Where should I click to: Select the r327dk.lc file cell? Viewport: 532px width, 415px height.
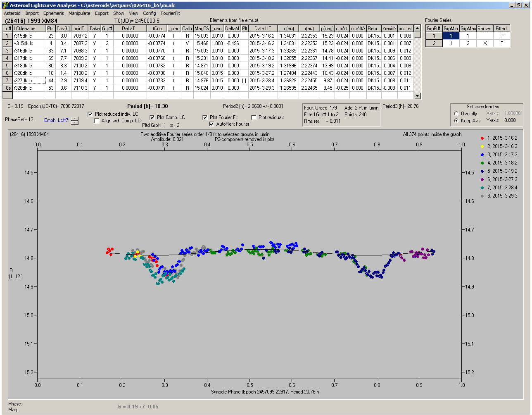[x=28, y=81]
